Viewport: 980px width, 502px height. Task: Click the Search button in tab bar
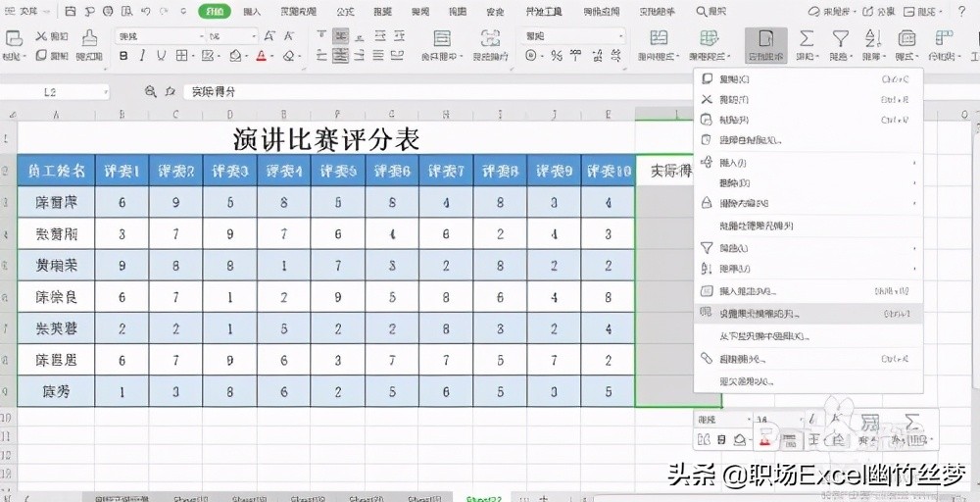[711, 11]
